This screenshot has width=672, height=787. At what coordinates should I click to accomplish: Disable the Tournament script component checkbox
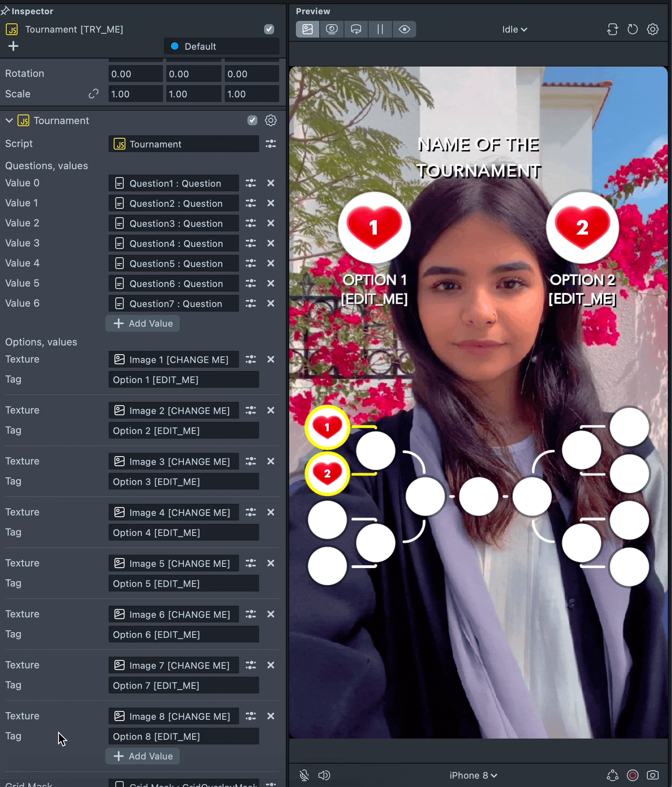pyautogui.click(x=252, y=120)
